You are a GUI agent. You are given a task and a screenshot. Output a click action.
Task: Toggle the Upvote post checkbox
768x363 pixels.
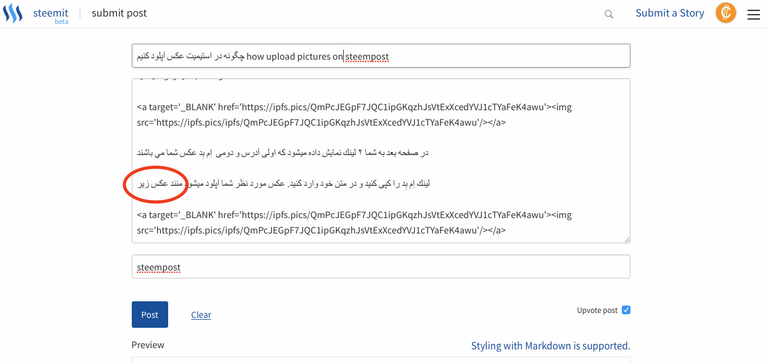click(626, 310)
